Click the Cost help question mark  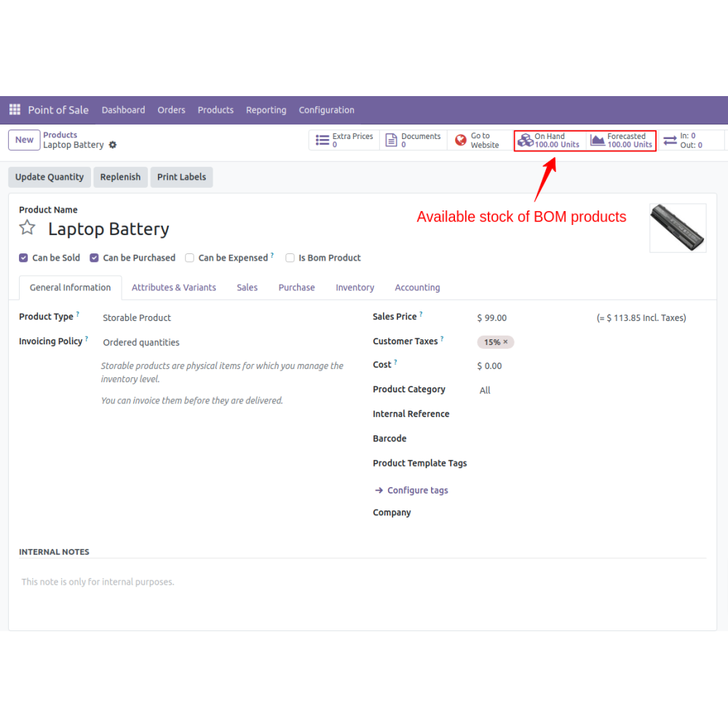click(x=395, y=362)
